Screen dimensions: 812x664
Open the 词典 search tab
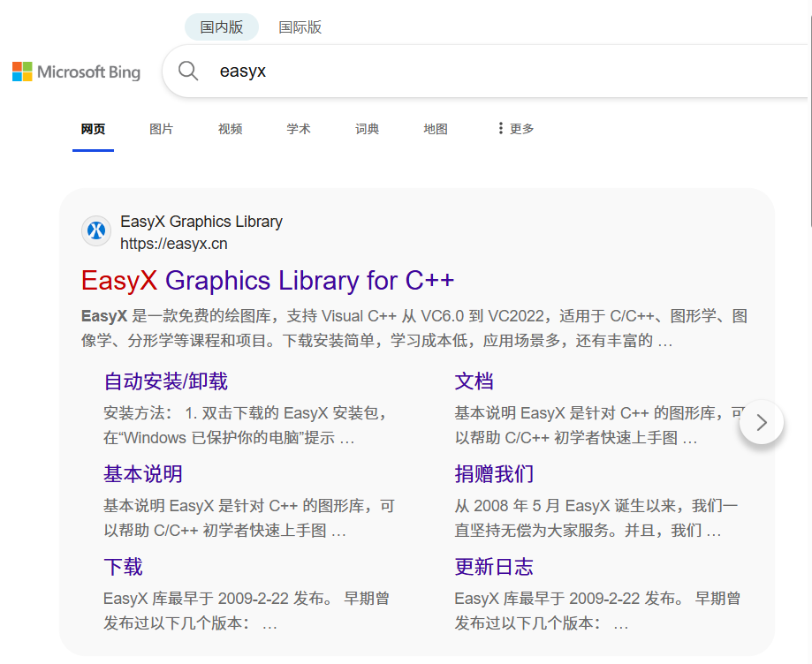tap(367, 129)
